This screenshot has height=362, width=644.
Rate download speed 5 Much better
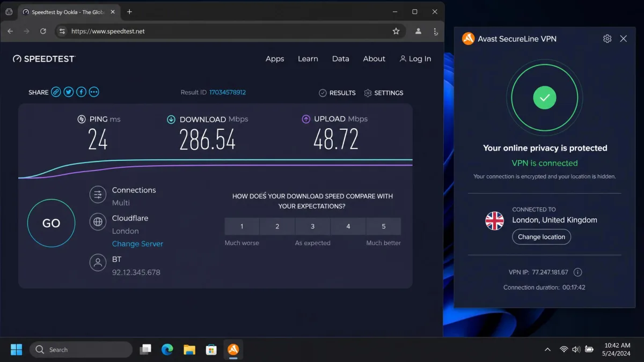point(383,226)
